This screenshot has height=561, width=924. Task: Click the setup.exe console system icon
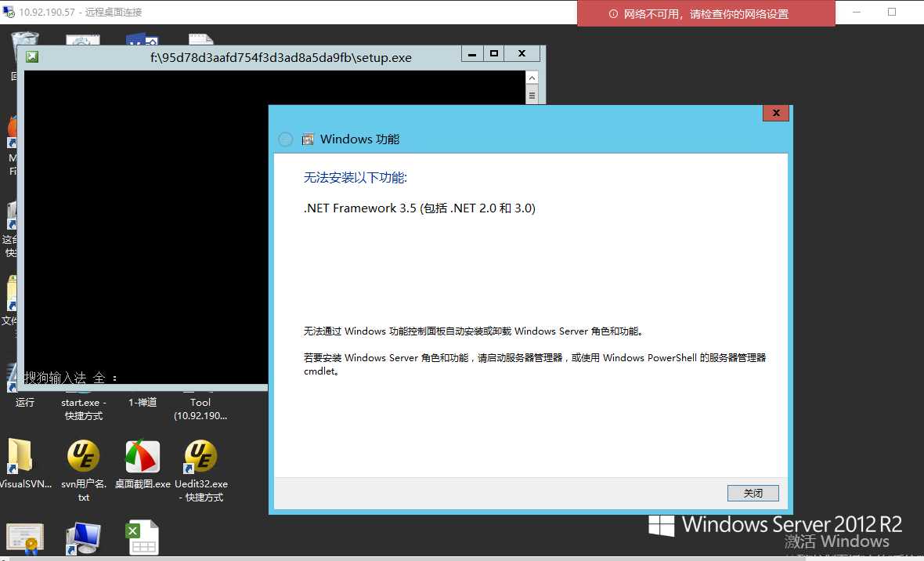[x=32, y=56]
